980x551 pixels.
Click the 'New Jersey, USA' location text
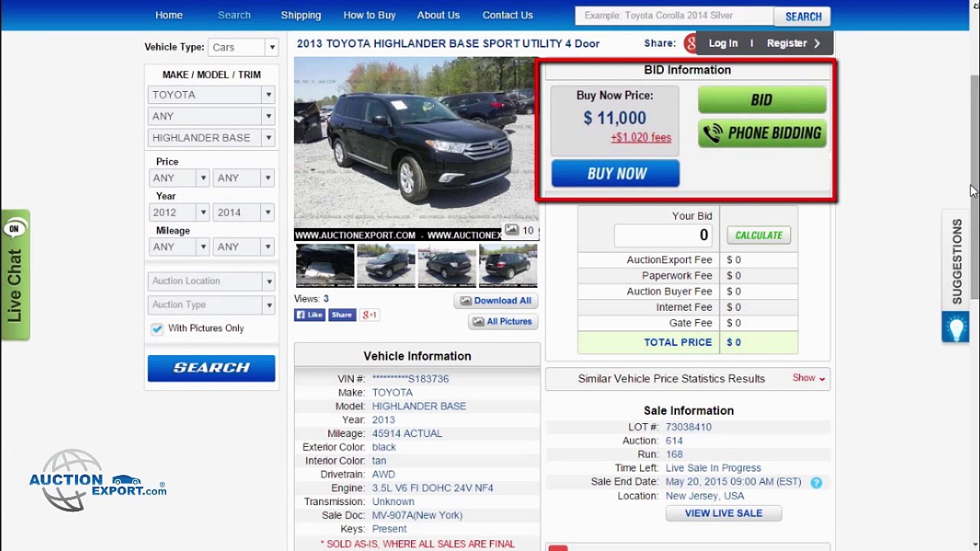(704, 496)
